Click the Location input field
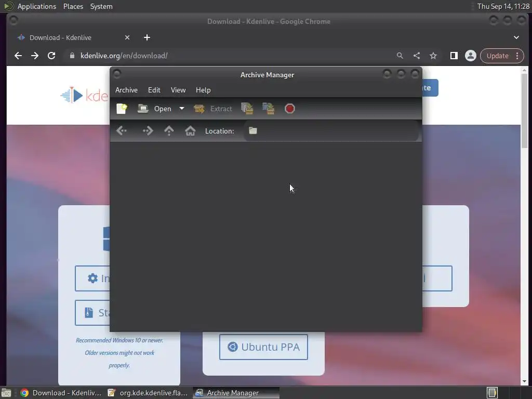 (x=331, y=130)
